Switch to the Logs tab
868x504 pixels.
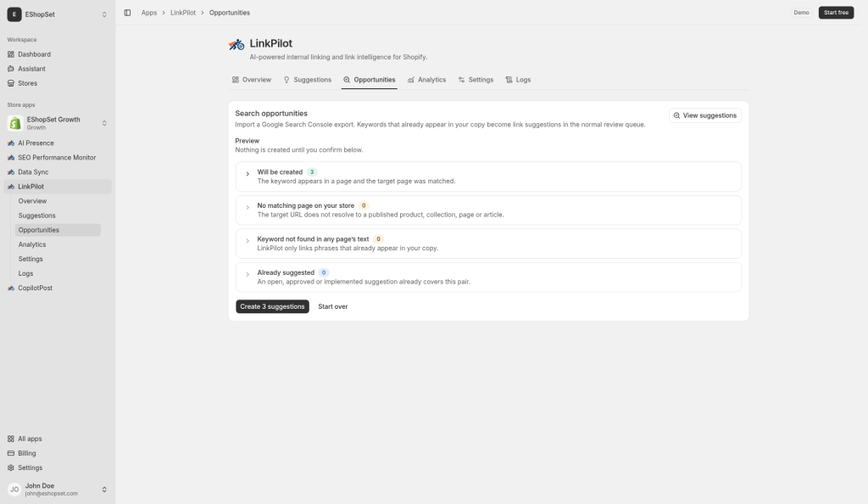(518, 80)
